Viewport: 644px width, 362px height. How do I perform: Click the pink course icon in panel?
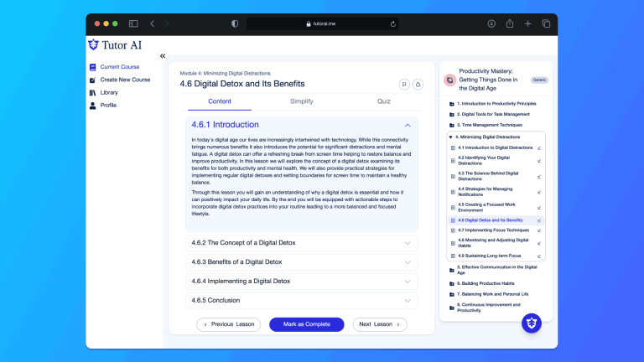(450, 80)
